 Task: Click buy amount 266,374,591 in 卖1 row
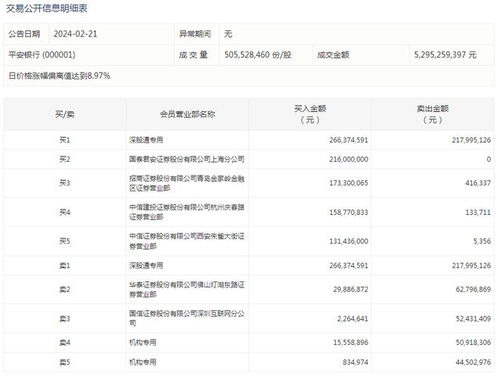pyautogui.click(x=349, y=266)
